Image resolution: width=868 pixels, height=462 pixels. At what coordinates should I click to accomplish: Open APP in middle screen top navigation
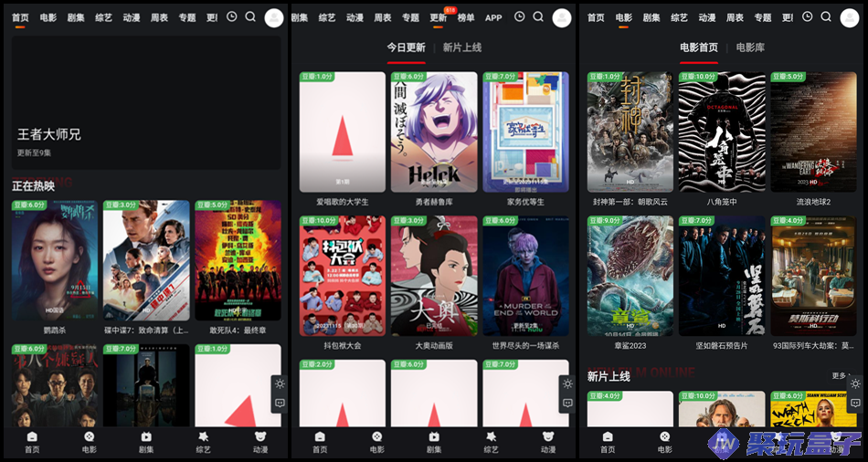(x=493, y=17)
